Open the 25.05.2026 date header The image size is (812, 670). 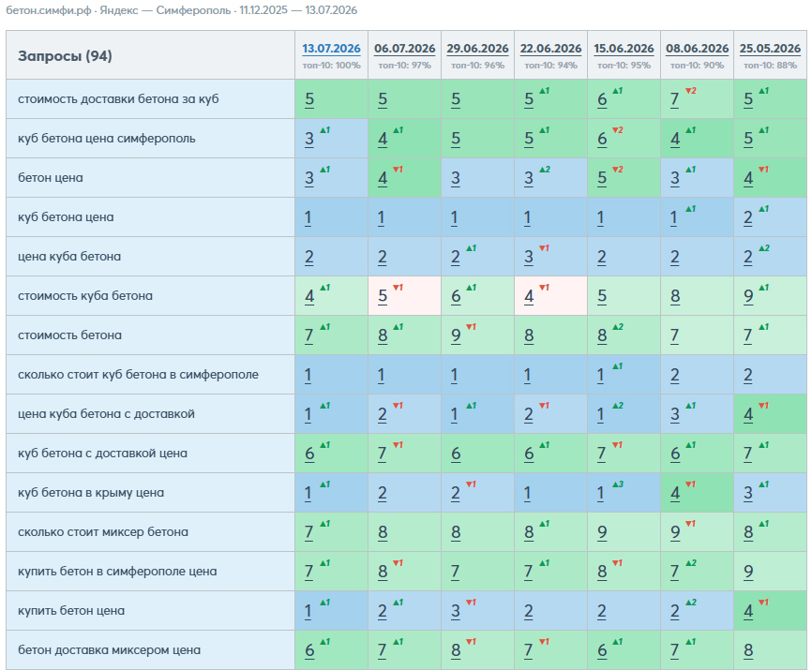[x=770, y=49]
